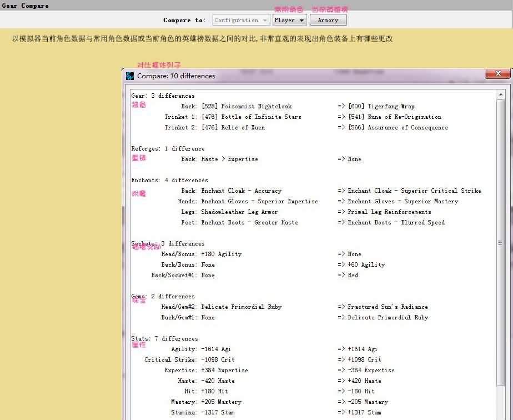This screenshot has width=513, height=420.
Task: Click the Compare window scrollbar thumb
Action: (500, 242)
